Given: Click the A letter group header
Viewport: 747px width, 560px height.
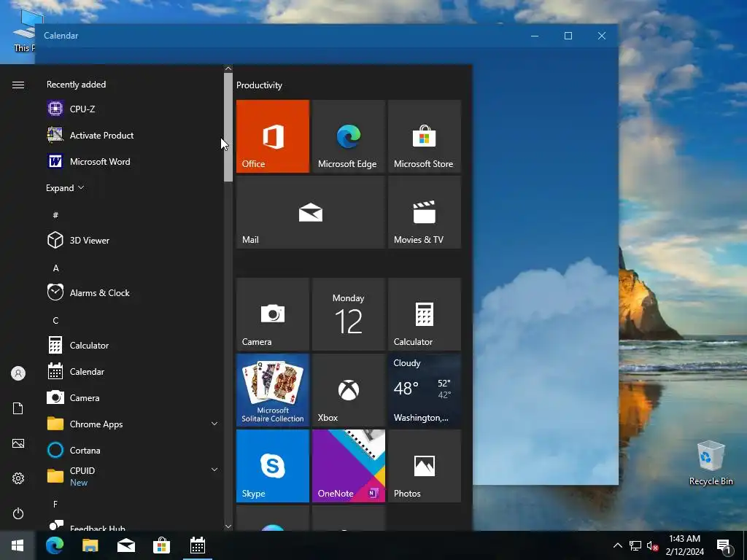Looking at the screenshot, I should click(x=55, y=268).
